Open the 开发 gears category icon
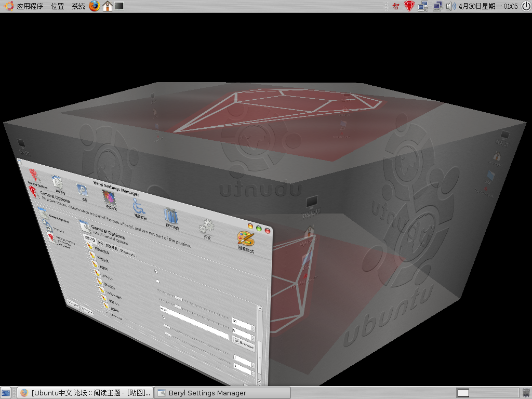The width and height of the screenshot is (532, 399). pyautogui.click(x=207, y=229)
